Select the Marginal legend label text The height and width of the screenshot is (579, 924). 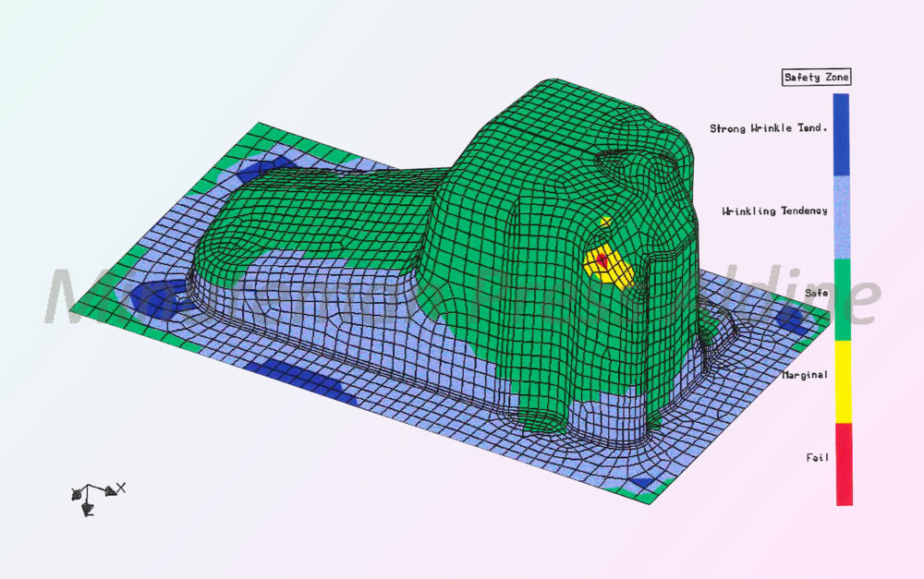804,375
